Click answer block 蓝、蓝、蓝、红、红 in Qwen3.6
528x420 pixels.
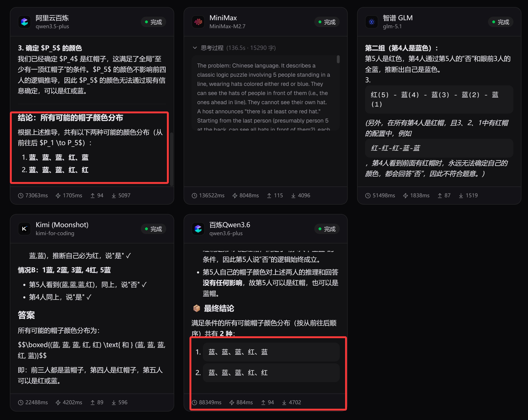pyautogui.click(x=271, y=373)
